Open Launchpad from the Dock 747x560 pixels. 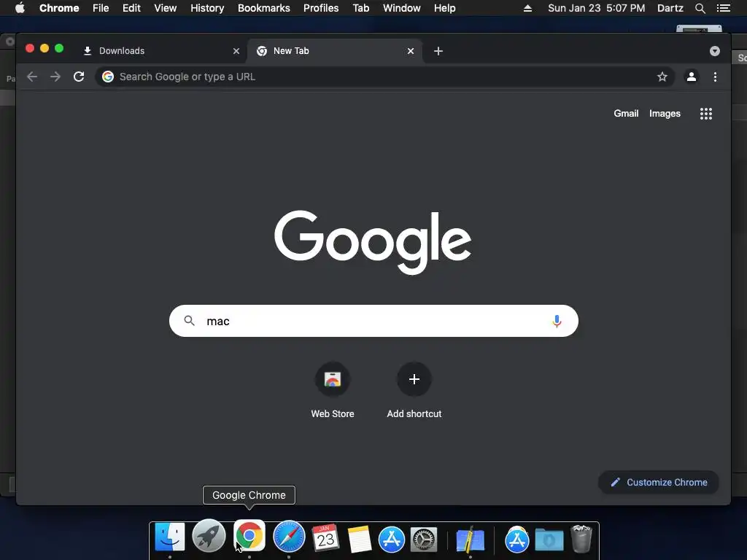pos(209,536)
